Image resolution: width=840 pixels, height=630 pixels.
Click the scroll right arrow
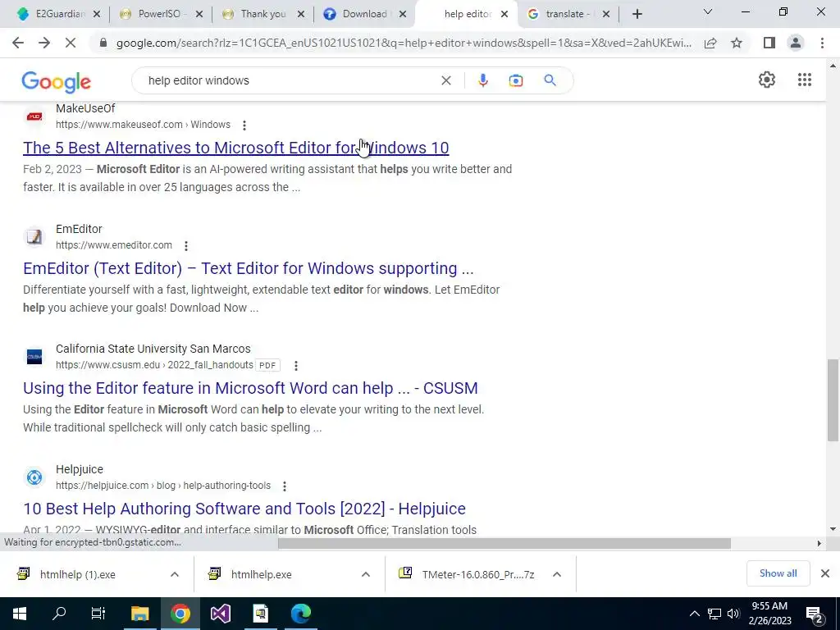click(819, 544)
